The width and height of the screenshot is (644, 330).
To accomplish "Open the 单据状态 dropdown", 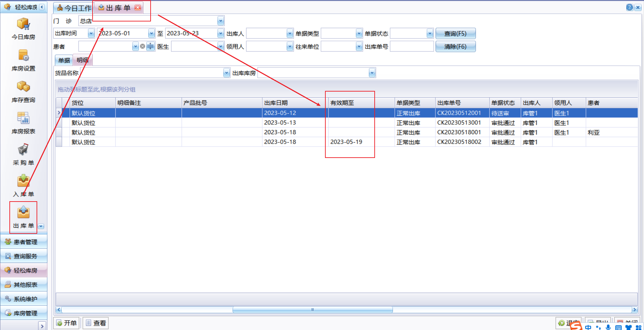I will (x=430, y=33).
